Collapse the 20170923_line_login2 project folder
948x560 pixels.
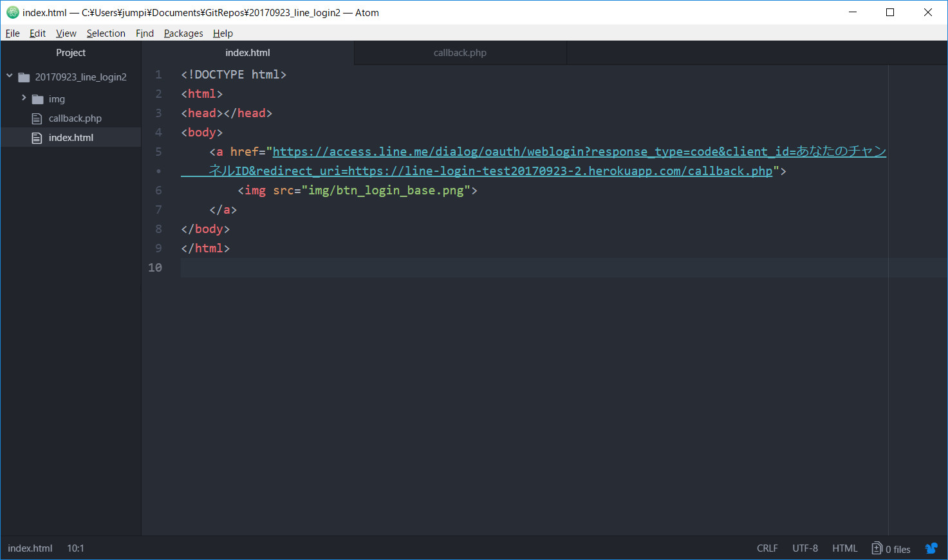pos(10,77)
